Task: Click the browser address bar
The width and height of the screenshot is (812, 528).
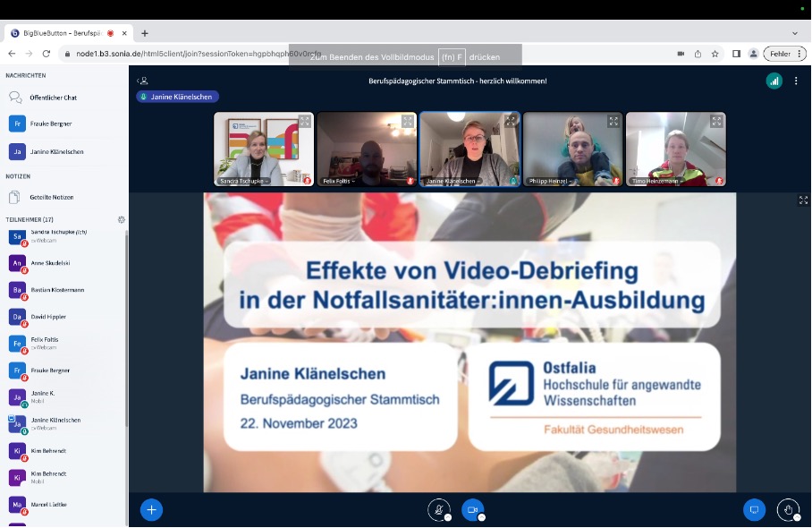Action: point(362,54)
